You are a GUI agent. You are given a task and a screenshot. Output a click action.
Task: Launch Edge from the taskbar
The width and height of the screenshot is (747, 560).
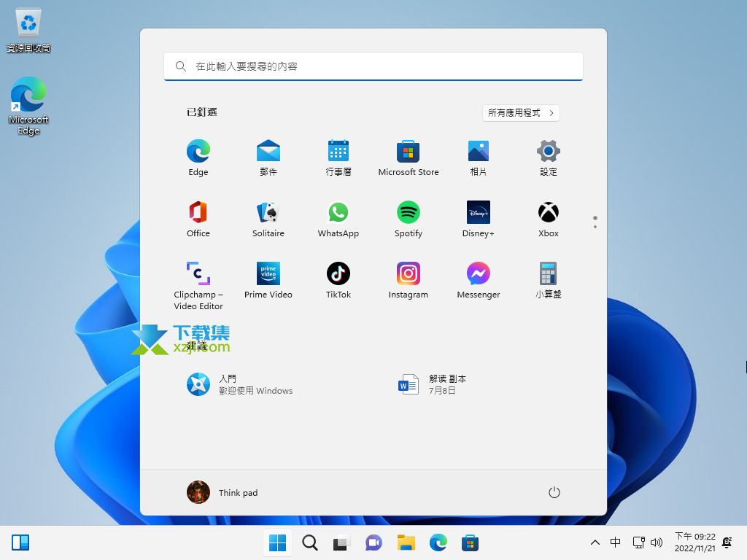point(438,542)
